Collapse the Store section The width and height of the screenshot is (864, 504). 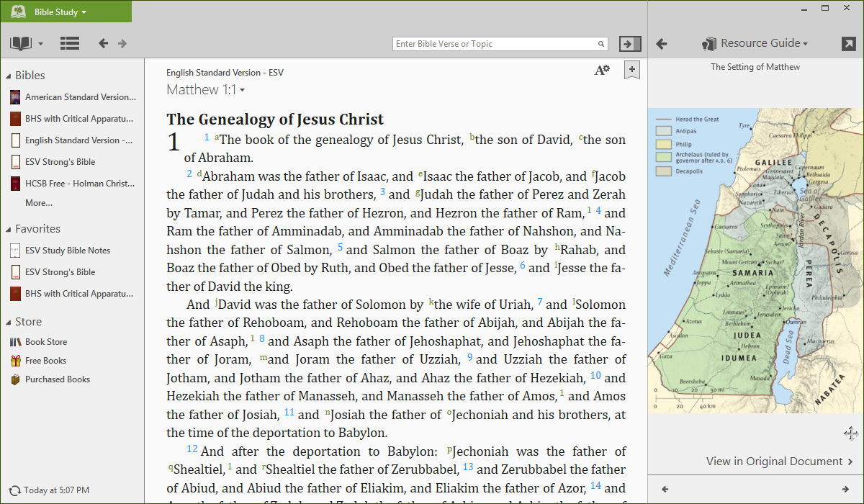click(x=9, y=322)
